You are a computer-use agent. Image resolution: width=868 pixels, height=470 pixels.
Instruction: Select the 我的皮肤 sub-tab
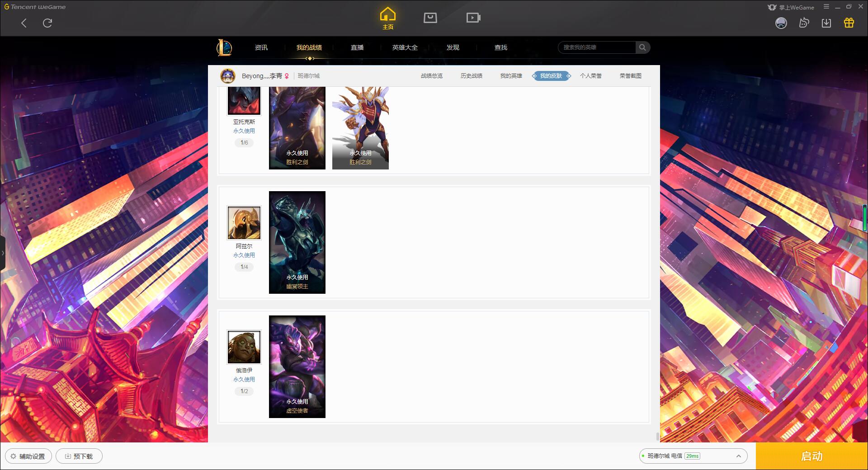pyautogui.click(x=551, y=76)
